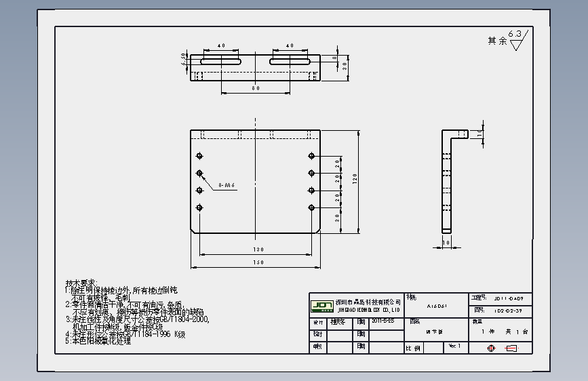Select note 3 containing 'GB/T1804-2000'
Image resolution: width=588 pixels, height=381 pixels.
coord(138,323)
